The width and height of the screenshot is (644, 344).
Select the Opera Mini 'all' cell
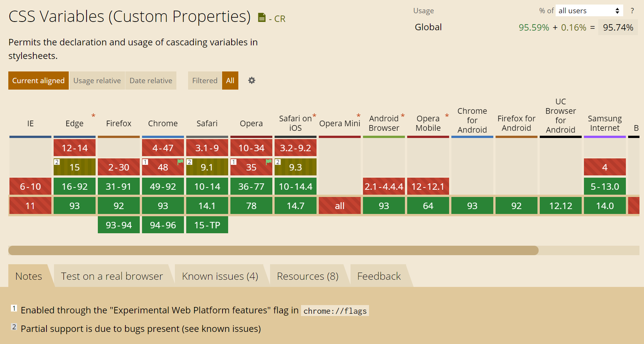click(340, 206)
